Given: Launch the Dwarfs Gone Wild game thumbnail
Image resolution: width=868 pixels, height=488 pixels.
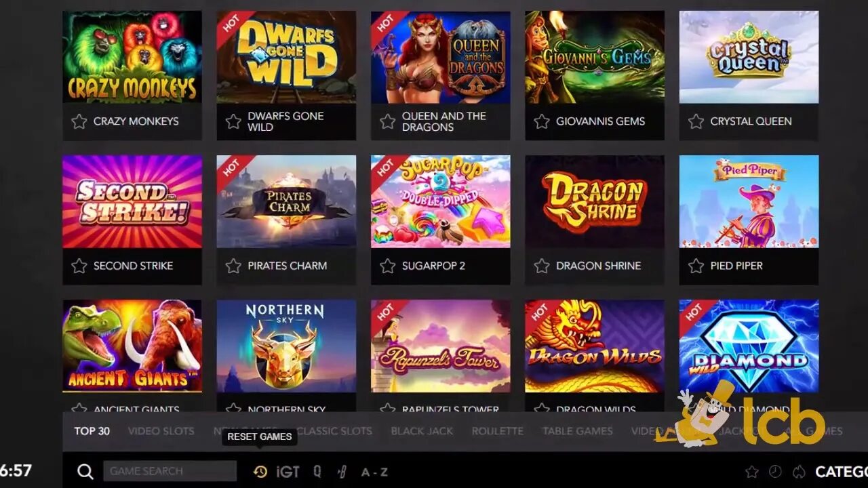Looking at the screenshot, I should pos(286,57).
